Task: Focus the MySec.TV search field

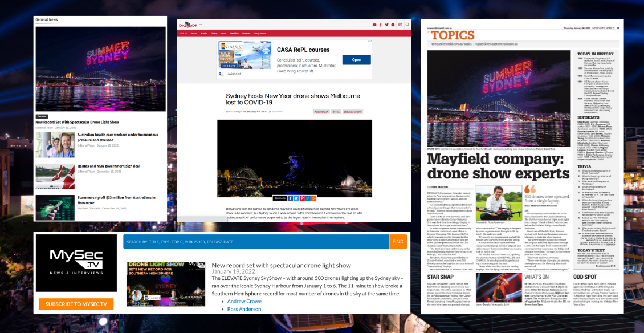Action: (256, 242)
